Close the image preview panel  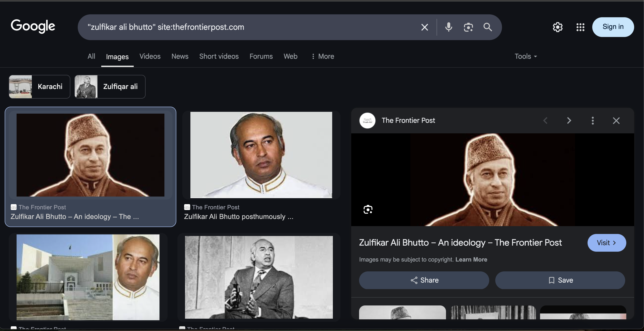(616, 121)
